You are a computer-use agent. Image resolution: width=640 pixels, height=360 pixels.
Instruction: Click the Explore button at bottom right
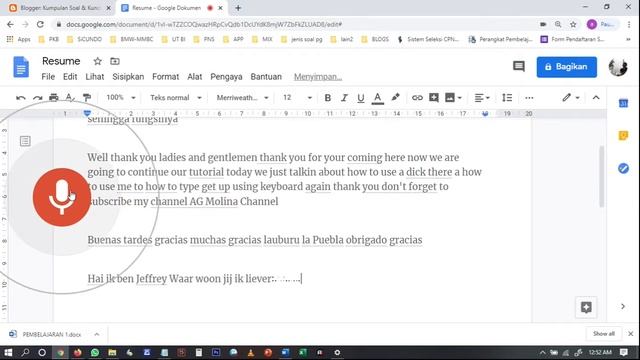point(586,307)
